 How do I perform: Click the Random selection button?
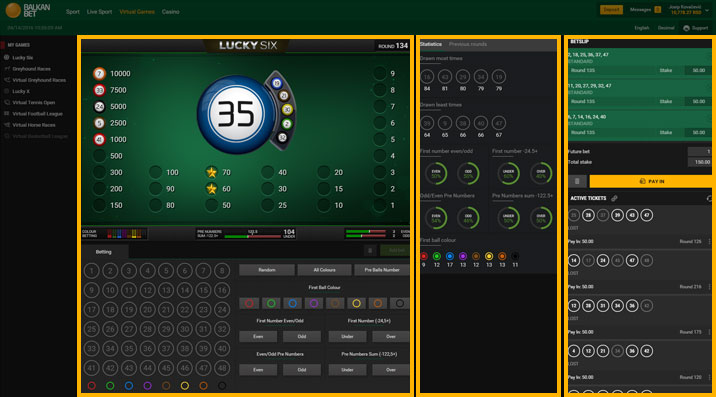(267, 270)
